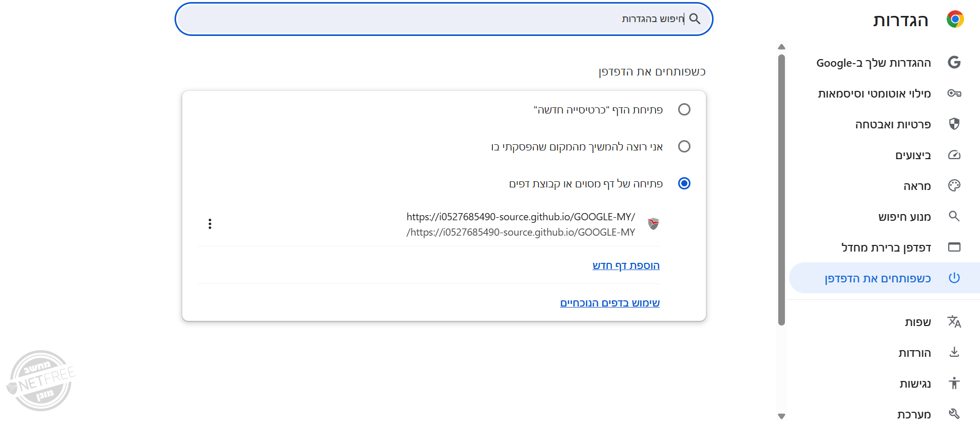Click the shield icon for privacy and security
Viewport: 980px width, 421px height.
click(x=954, y=124)
